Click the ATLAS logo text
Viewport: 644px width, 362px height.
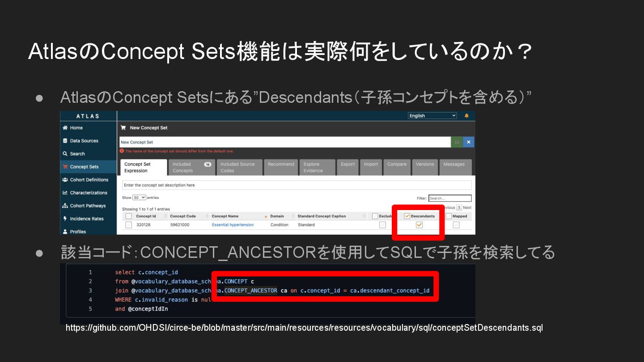coord(88,116)
